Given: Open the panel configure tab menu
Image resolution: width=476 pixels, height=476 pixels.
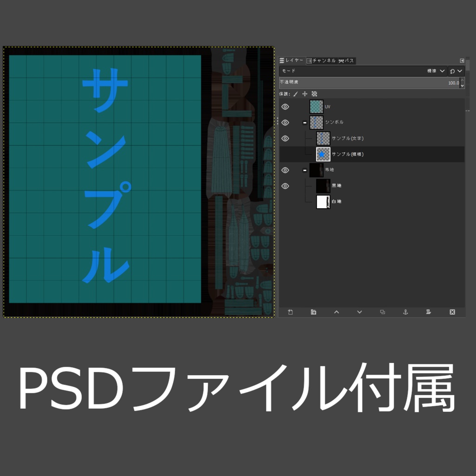Looking at the screenshot, I should pos(462,60).
